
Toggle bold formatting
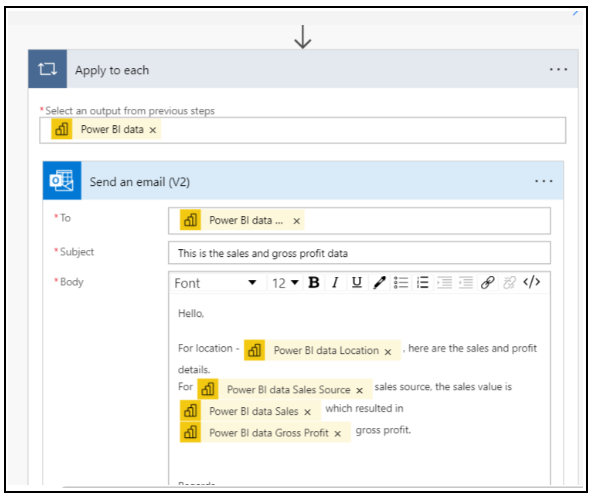coord(314,282)
